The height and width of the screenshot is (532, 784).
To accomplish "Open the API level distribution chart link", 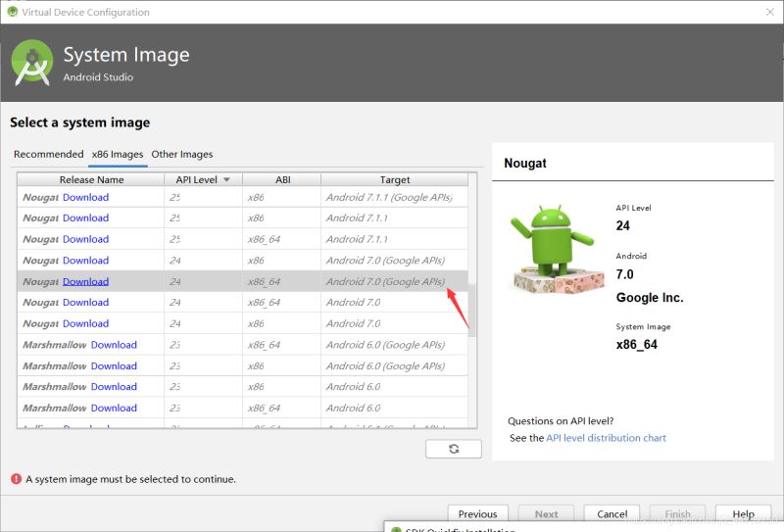I will pos(606,438).
